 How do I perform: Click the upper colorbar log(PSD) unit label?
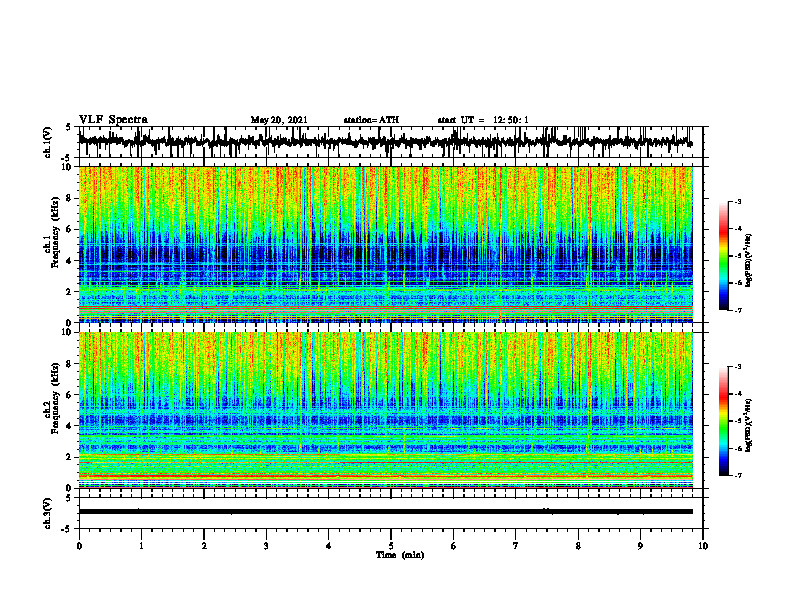pos(749,261)
